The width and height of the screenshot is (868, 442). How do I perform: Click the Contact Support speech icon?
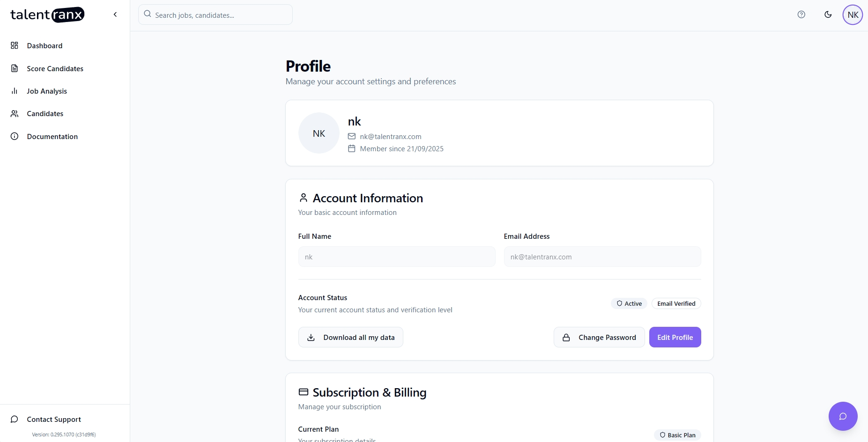(14, 419)
